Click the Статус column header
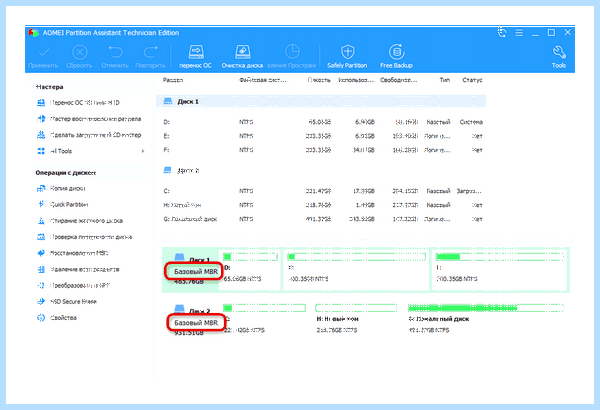The image size is (600, 410). [x=472, y=80]
